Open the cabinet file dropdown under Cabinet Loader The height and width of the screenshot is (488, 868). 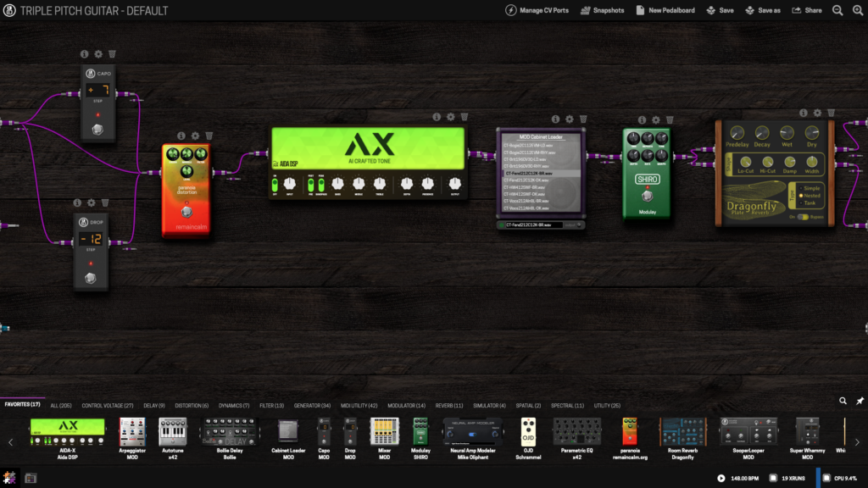point(541,225)
